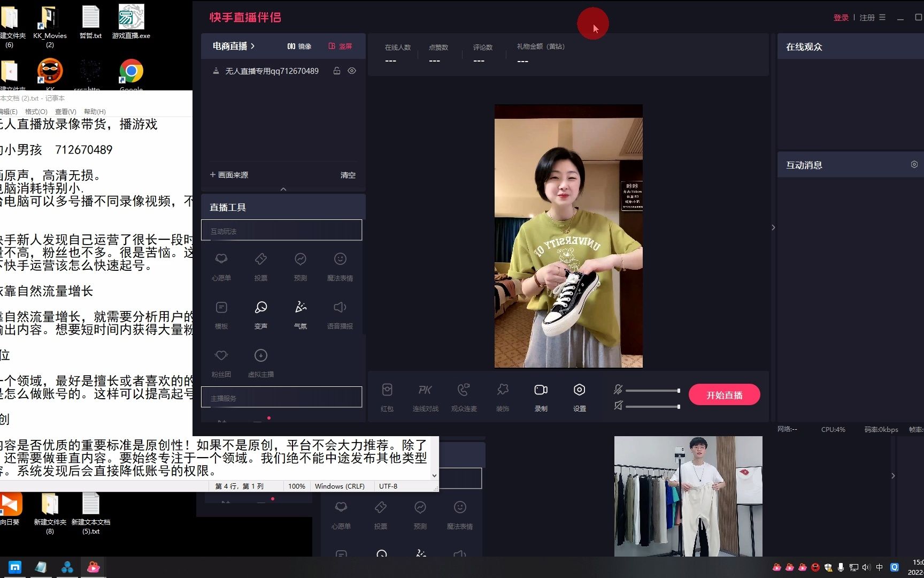Open the 虚拟主播 virtual anchor tool
Screen dimensions: 924x578
click(261, 362)
